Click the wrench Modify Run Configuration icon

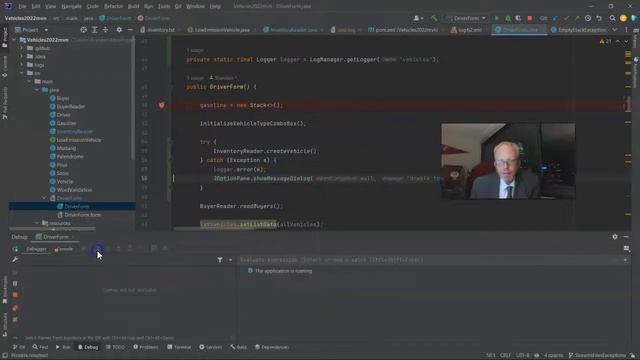(15, 260)
